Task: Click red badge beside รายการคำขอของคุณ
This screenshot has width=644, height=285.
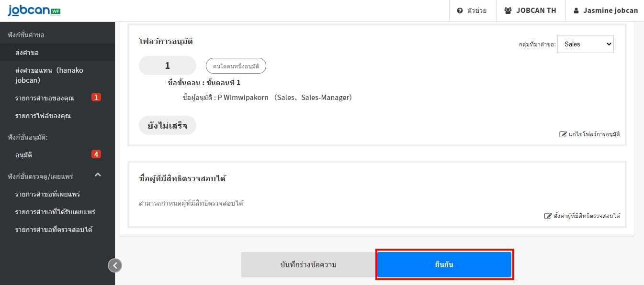Action: coord(96,98)
